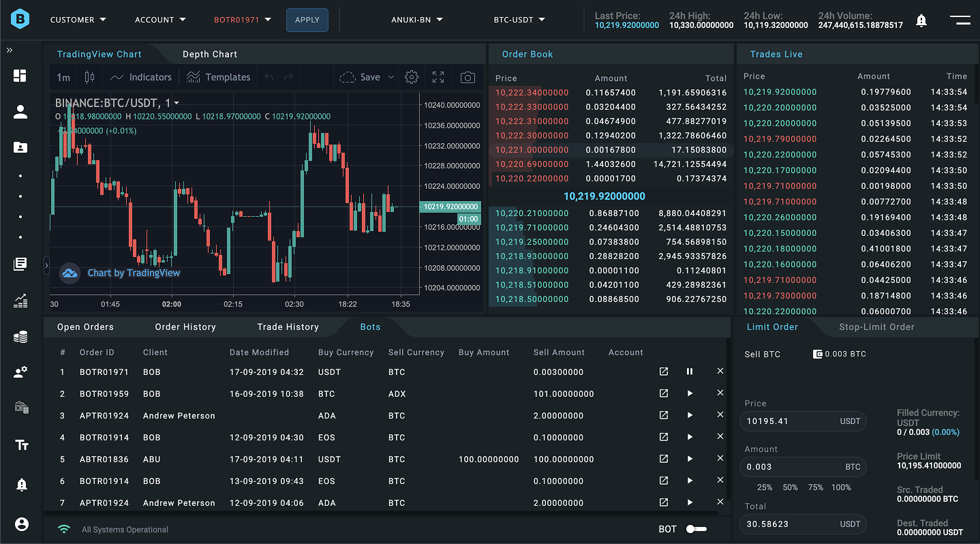Click the Total input field
The width and height of the screenshot is (980, 544).
click(x=803, y=524)
